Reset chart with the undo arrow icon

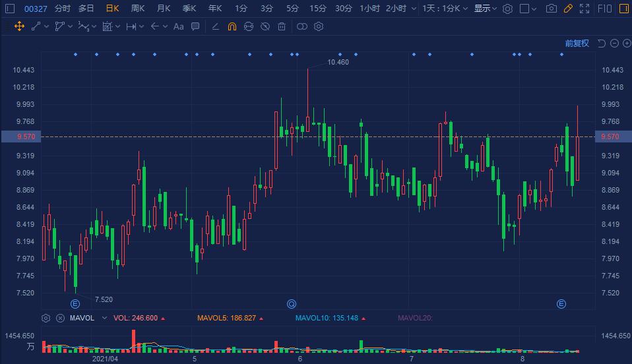point(602,43)
